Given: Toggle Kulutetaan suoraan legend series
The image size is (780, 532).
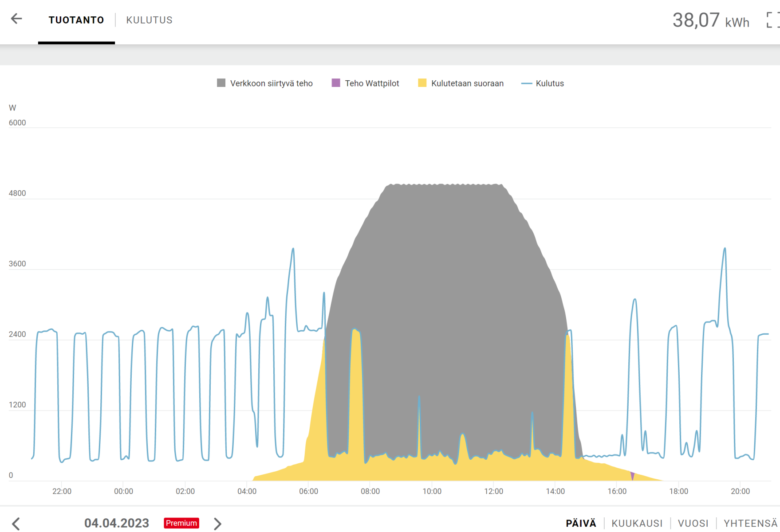Looking at the screenshot, I should click(467, 83).
